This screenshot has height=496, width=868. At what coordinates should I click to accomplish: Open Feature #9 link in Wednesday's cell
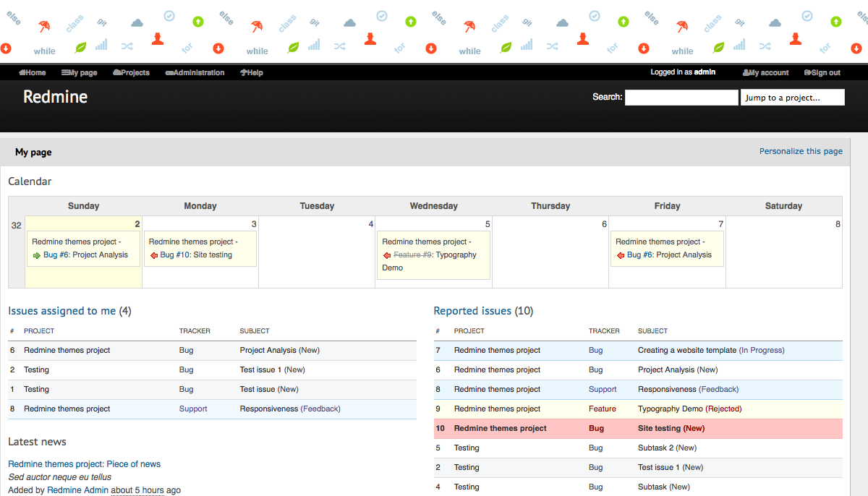click(x=412, y=255)
